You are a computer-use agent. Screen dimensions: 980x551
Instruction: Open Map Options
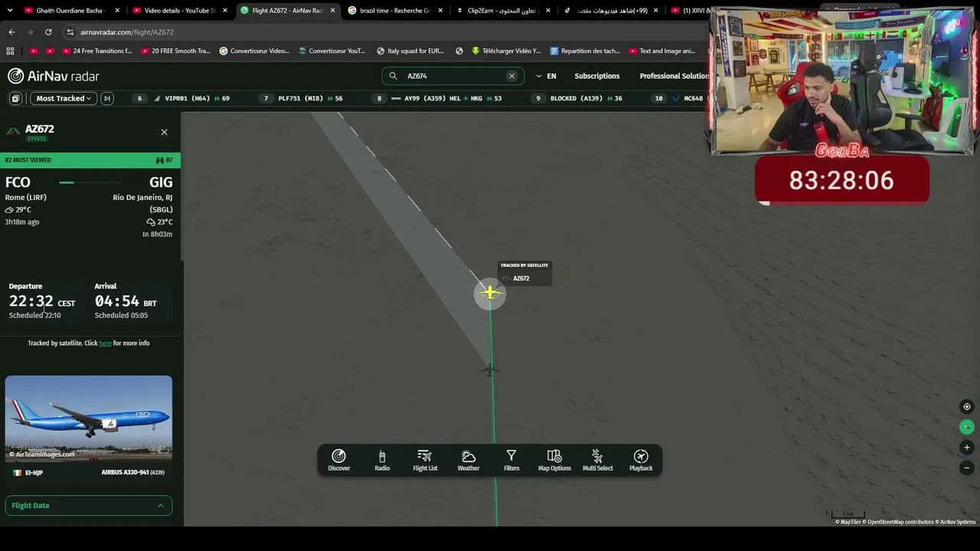[x=554, y=460]
